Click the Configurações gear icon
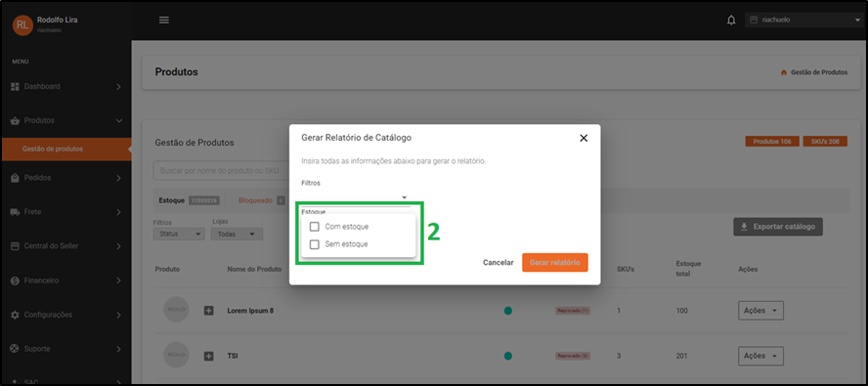The image size is (868, 386). click(x=16, y=315)
